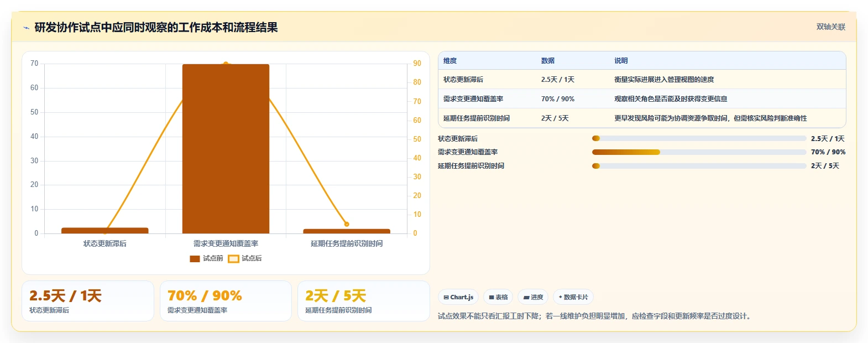Click the line data point atop the tall bar
Image resolution: width=868 pixels, height=343 pixels.
click(226, 64)
